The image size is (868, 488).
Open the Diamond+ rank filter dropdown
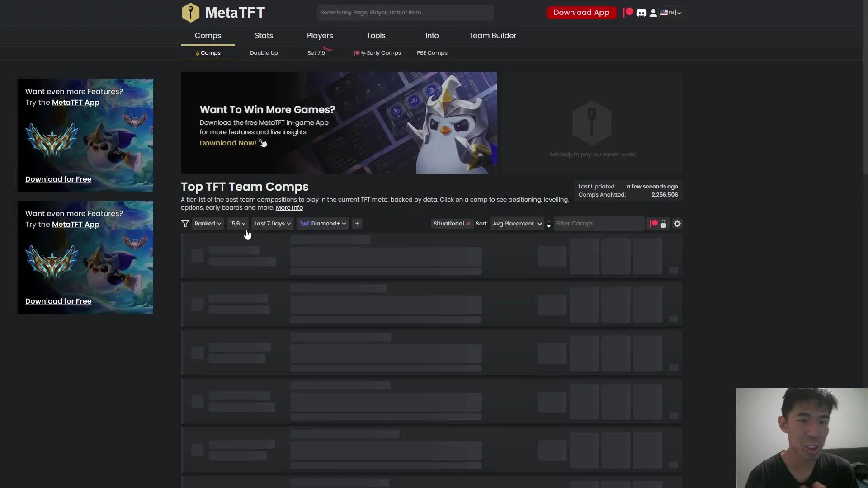click(x=323, y=224)
